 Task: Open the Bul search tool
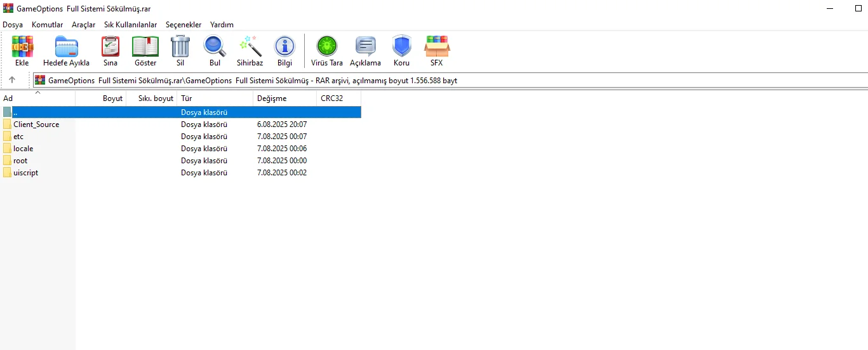click(x=215, y=46)
